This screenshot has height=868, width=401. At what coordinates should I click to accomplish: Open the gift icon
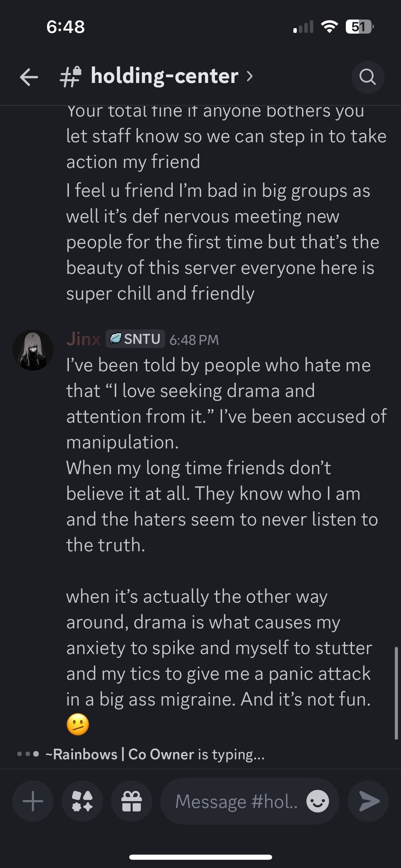click(132, 801)
